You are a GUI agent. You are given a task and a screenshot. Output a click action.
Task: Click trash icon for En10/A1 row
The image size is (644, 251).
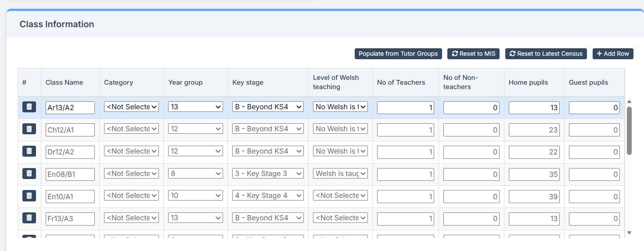pyautogui.click(x=29, y=196)
